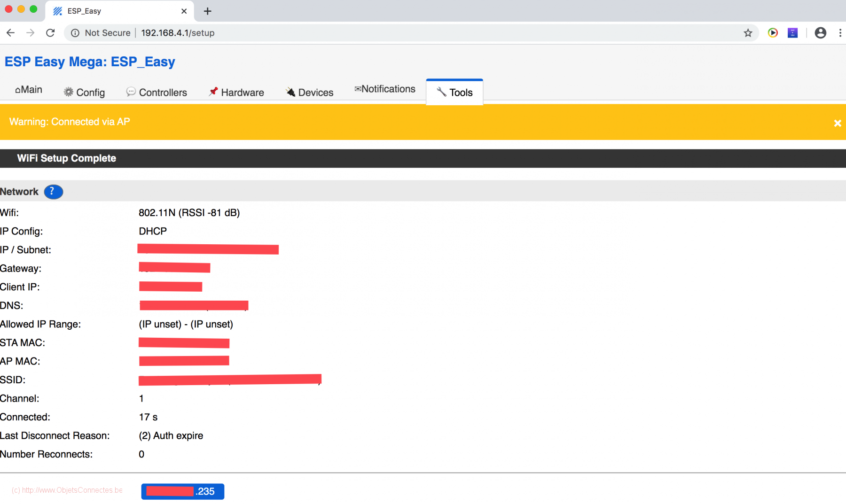Click the 'Number Reconnects:' label
The width and height of the screenshot is (846, 504).
click(x=47, y=454)
